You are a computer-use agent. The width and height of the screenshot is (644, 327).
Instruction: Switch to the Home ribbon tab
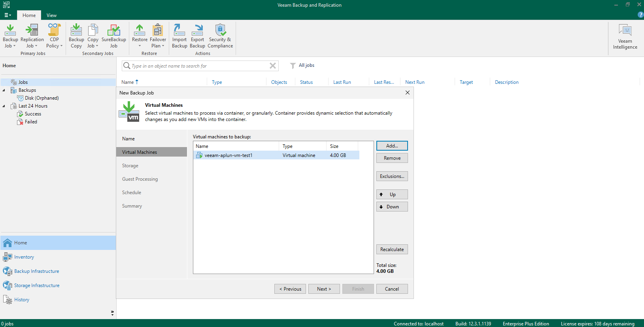(29, 15)
